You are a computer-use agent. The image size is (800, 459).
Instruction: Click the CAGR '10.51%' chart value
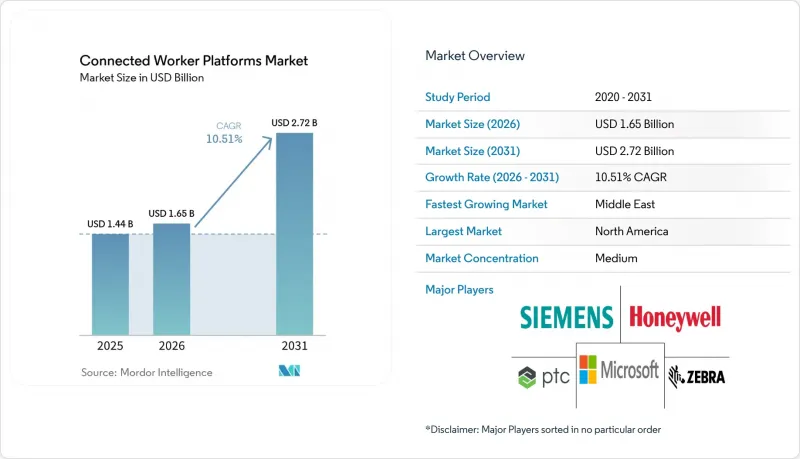coord(224,139)
